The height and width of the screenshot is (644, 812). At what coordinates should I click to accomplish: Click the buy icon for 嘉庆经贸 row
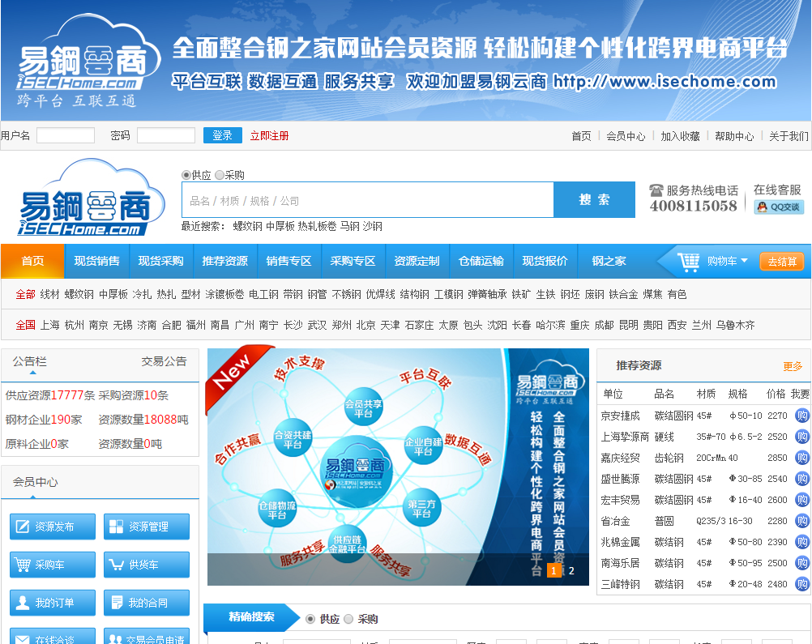[801, 458]
